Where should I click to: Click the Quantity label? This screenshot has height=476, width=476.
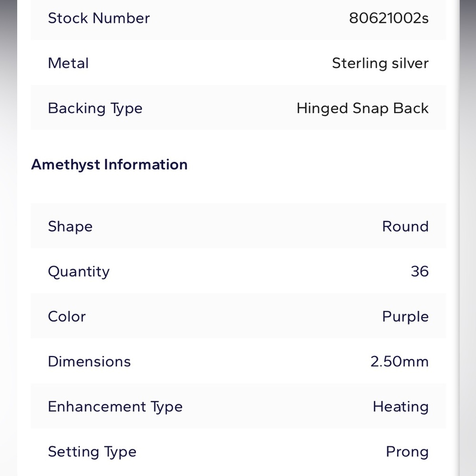point(79,272)
